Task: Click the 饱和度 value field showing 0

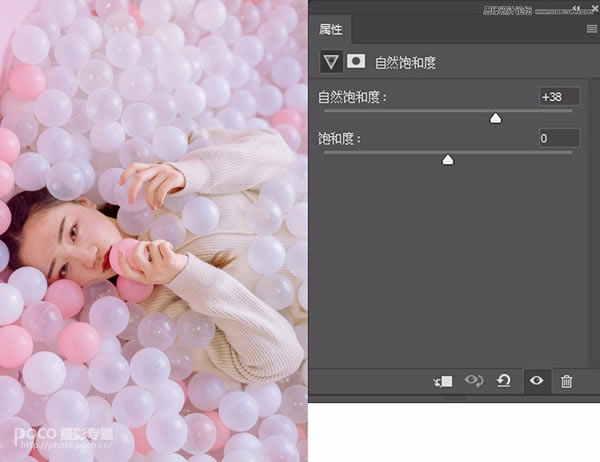Action: [x=559, y=138]
